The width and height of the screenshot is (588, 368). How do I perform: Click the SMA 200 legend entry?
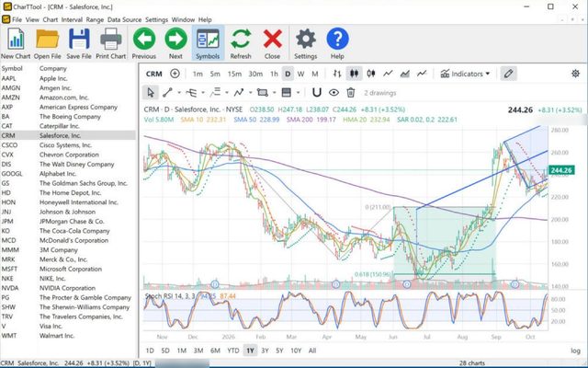point(311,120)
